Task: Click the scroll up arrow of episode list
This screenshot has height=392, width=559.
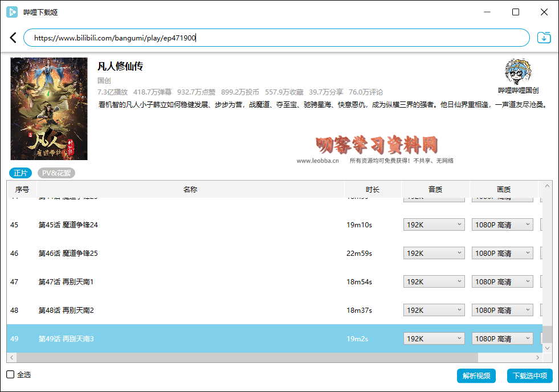Action: coord(547,187)
